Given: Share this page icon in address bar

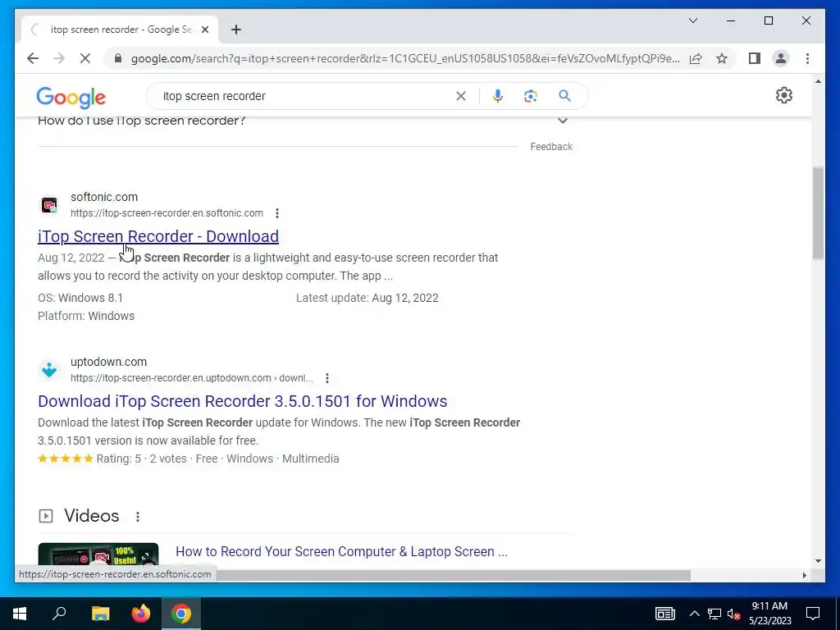Looking at the screenshot, I should (x=696, y=58).
